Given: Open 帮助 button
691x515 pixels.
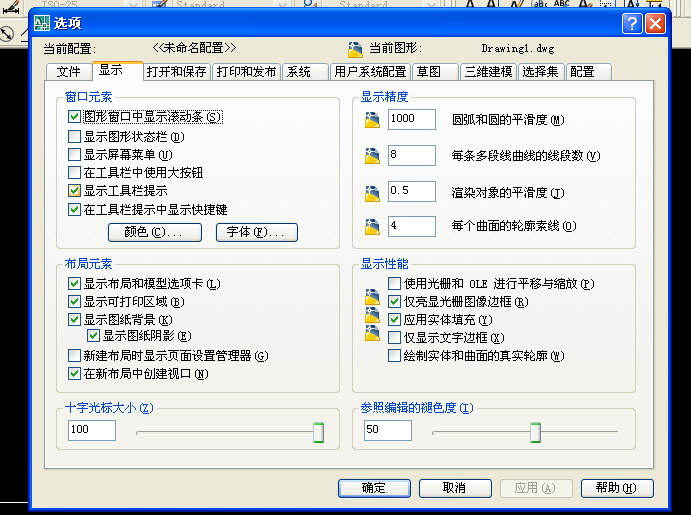Looking at the screenshot, I should [x=617, y=488].
